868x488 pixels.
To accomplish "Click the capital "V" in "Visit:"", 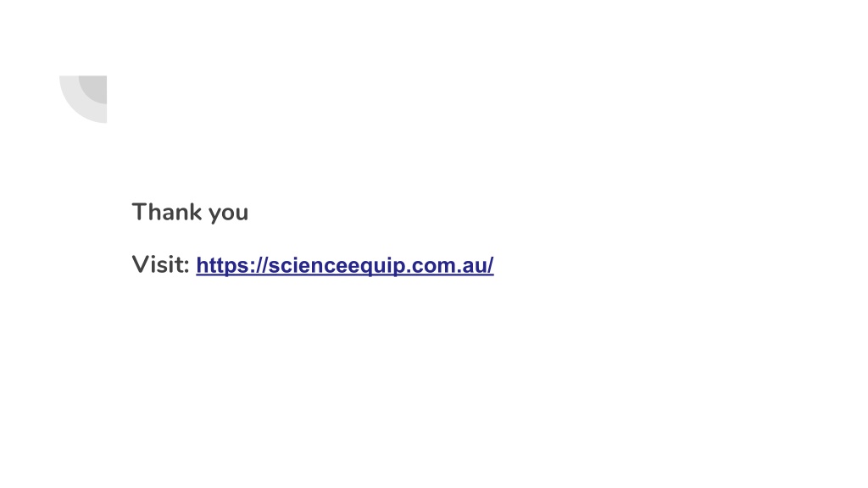I will point(141,264).
